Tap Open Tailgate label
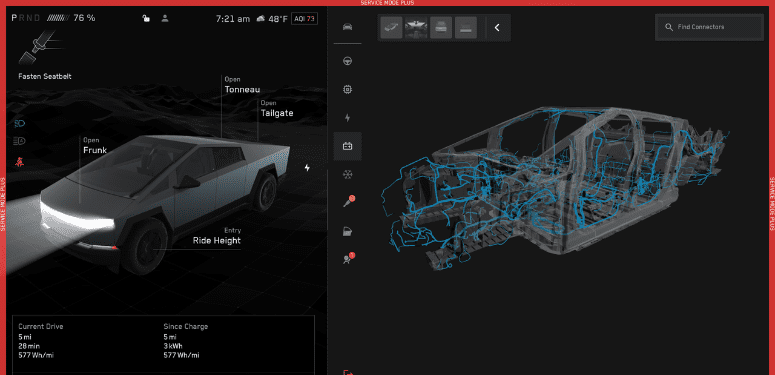 277,109
